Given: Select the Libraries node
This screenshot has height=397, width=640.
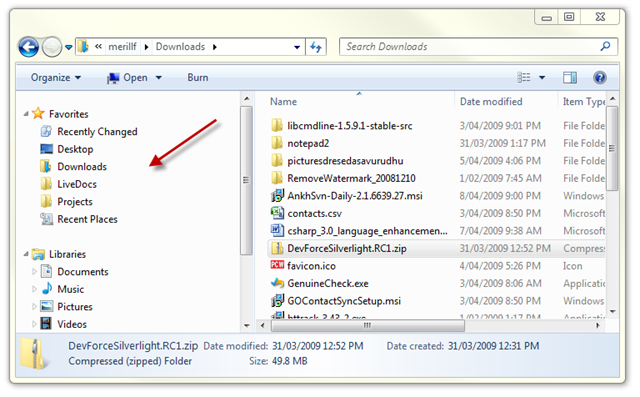Looking at the screenshot, I should (67, 254).
